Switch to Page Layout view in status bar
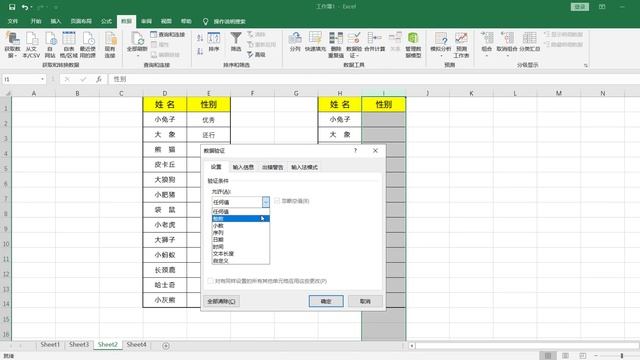 [565, 356]
